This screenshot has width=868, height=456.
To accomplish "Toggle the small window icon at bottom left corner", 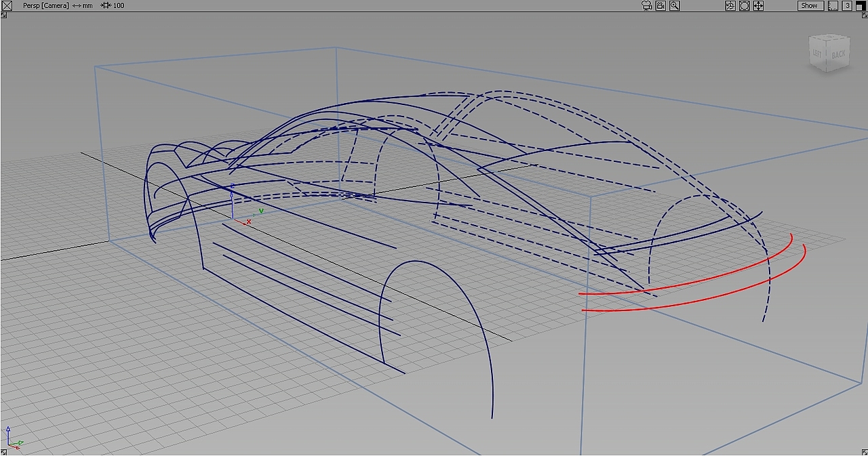I will [3, 451].
